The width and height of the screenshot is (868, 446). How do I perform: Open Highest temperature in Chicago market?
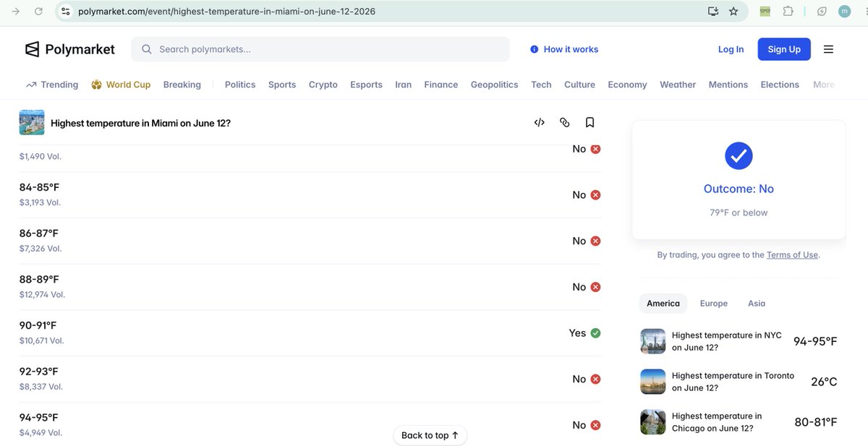point(717,422)
